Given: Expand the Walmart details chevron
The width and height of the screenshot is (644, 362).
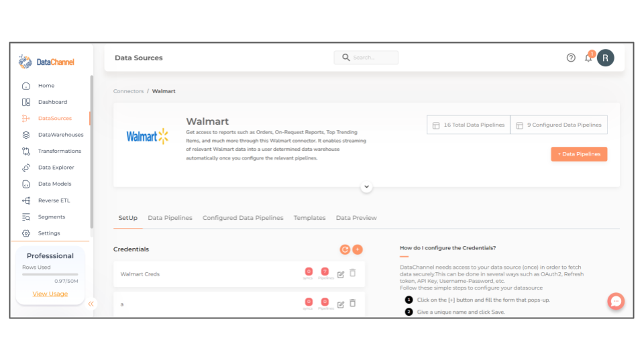Looking at the screenshot, I should 366,187.
